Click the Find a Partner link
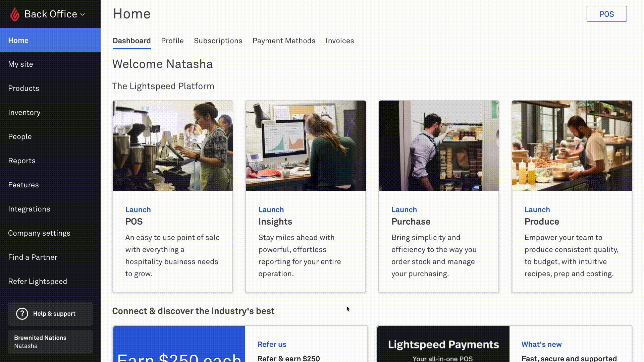The height and width of the screenshot is (362, 644). pyautogui.click(x=33, y=257)
